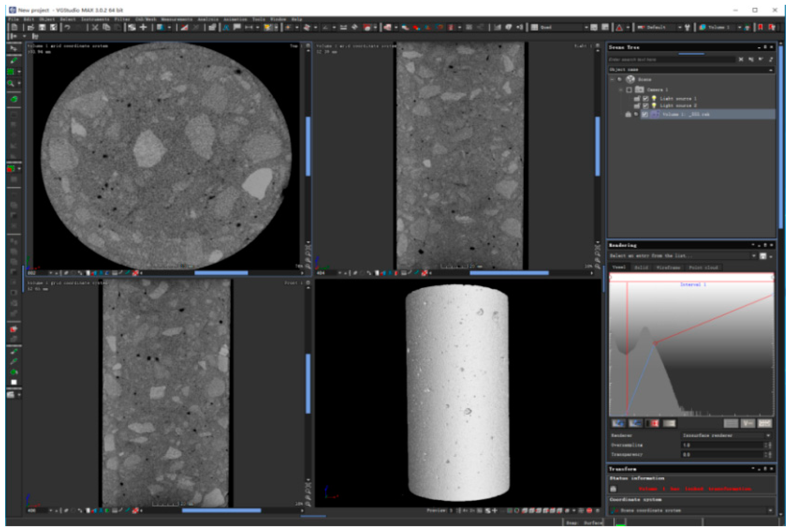Click the slice scrollbar under top-left view
Viewport: 792px width, 532px height.
pos(221,273)
